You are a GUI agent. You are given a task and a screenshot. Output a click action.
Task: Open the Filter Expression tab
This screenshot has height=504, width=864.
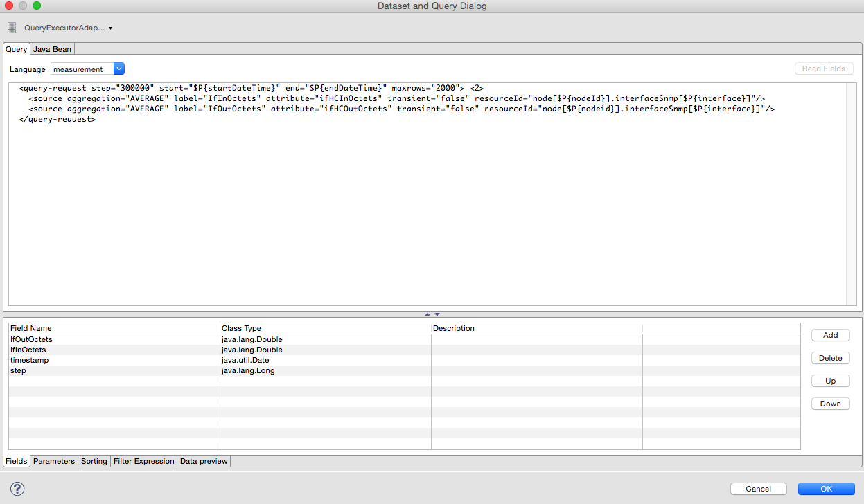tap(143, 460)
